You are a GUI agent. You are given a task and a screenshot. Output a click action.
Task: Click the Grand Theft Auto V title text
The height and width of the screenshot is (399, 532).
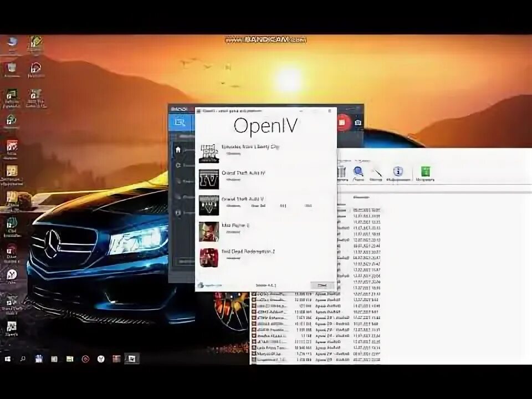[x=243, y=199]
